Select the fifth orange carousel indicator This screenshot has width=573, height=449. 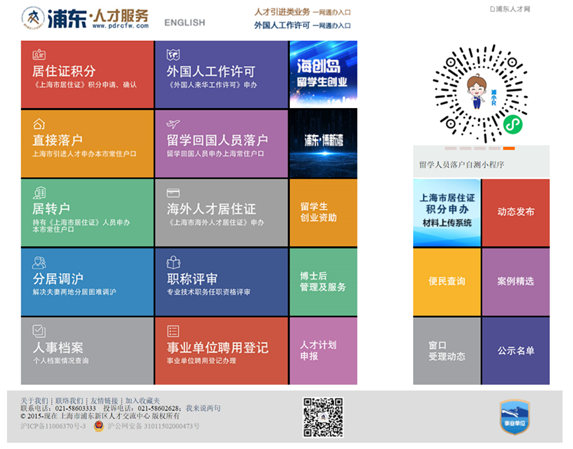point(509,148)
